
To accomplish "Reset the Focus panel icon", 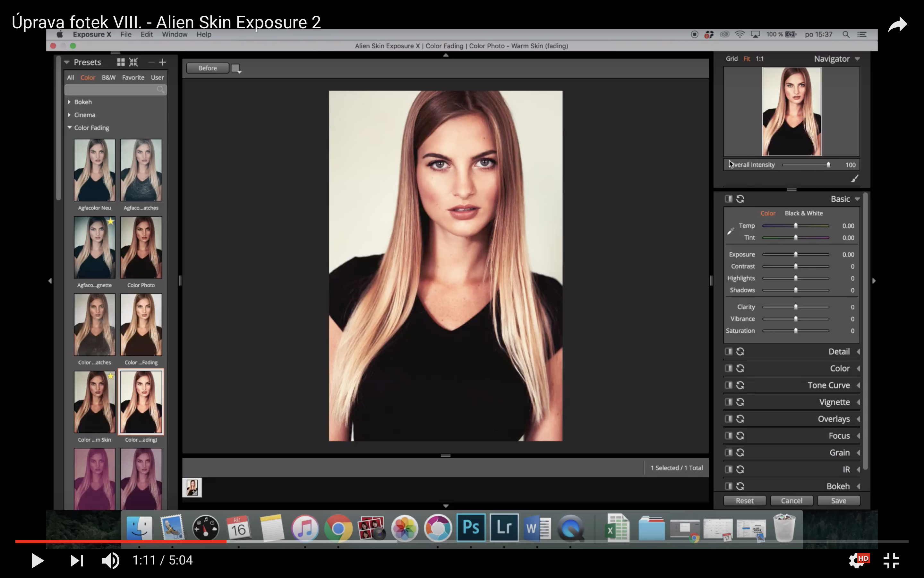I will 740,435.
